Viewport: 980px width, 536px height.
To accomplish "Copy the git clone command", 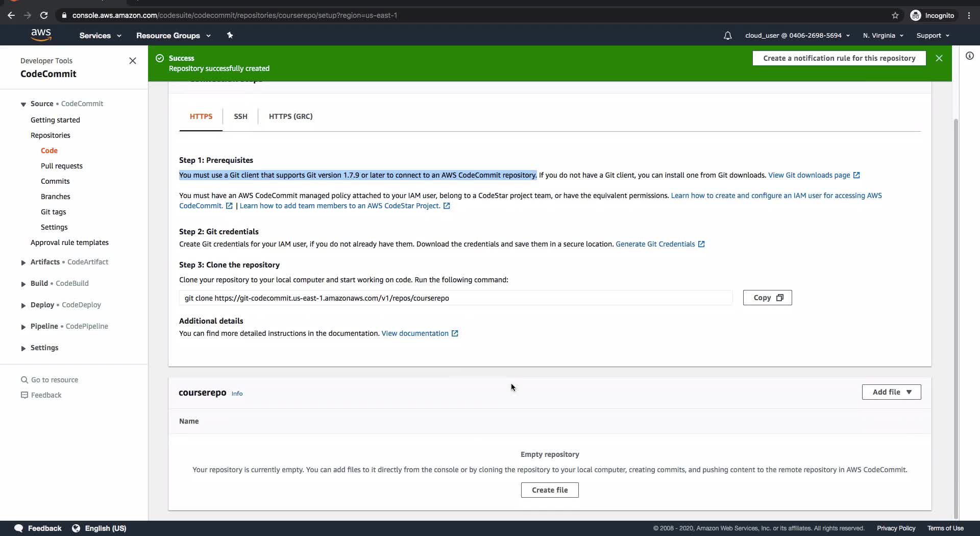I will click(767, 298).
